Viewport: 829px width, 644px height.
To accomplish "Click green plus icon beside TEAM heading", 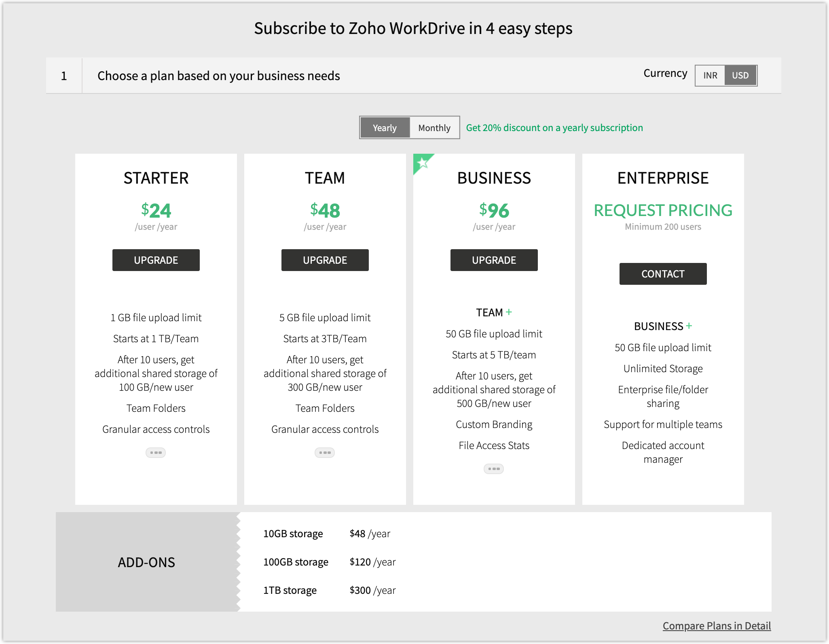I will tap(509, 312).
